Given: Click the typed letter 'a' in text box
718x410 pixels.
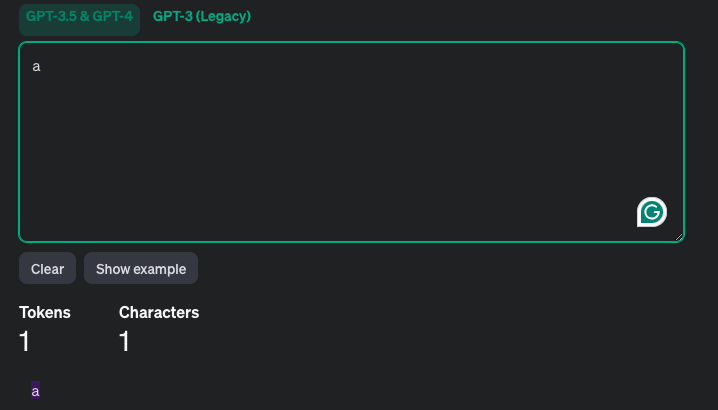Looking at the screenshot, I should pyautogui.click(x=36, y=67).
